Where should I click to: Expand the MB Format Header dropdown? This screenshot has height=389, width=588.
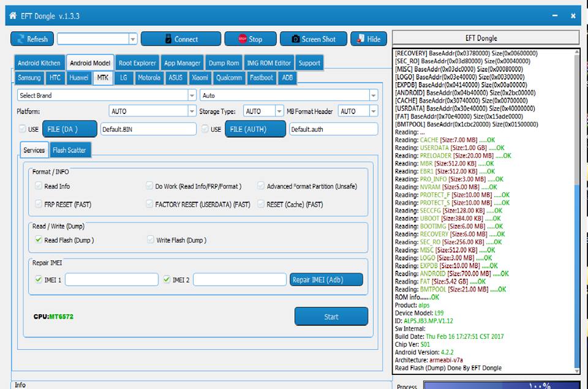point(373,111)
